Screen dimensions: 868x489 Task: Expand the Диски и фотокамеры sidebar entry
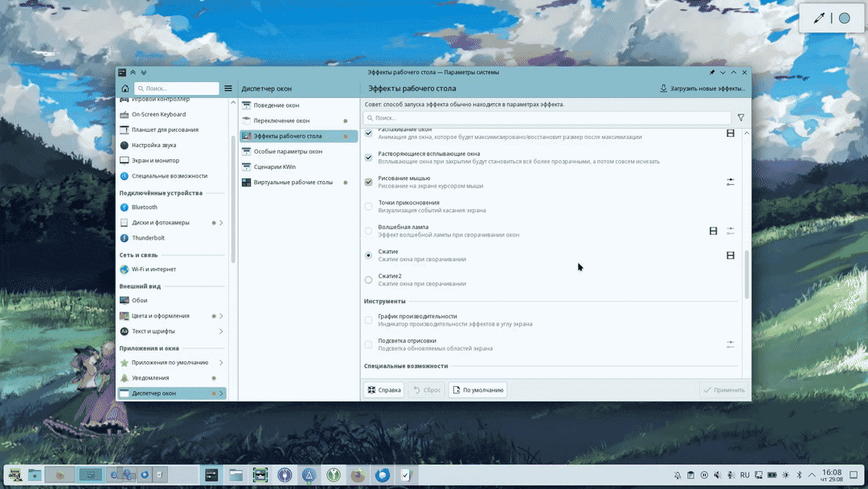pos(221,223)
